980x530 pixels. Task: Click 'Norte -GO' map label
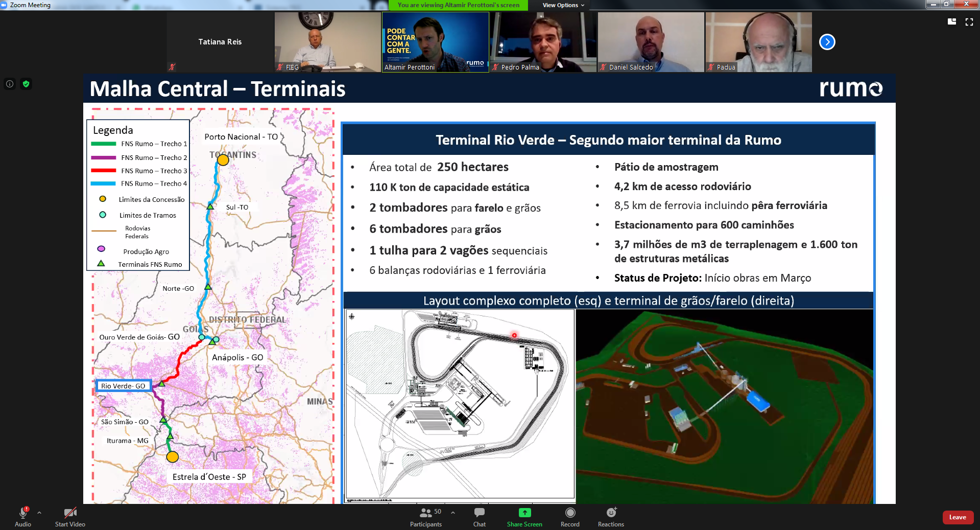[x=178, y=288]
